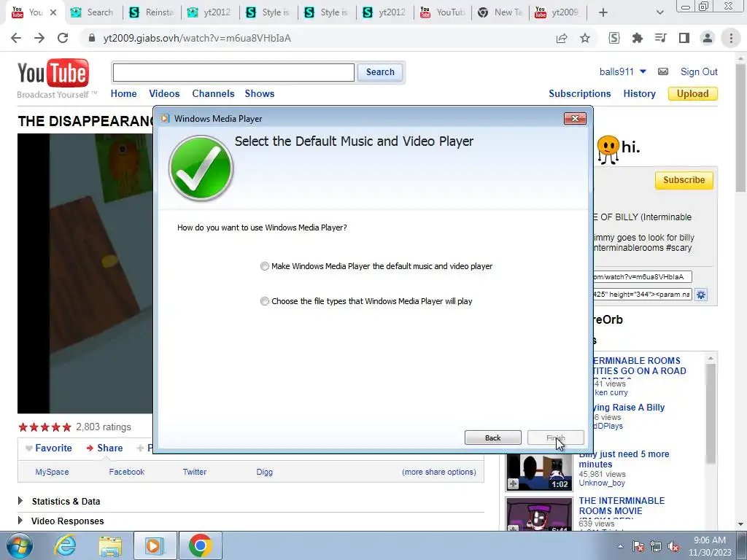The image size is (747, 560).
Task: Click the browser Back arrow
Action: pyautogui.click(x=16, y=38)
